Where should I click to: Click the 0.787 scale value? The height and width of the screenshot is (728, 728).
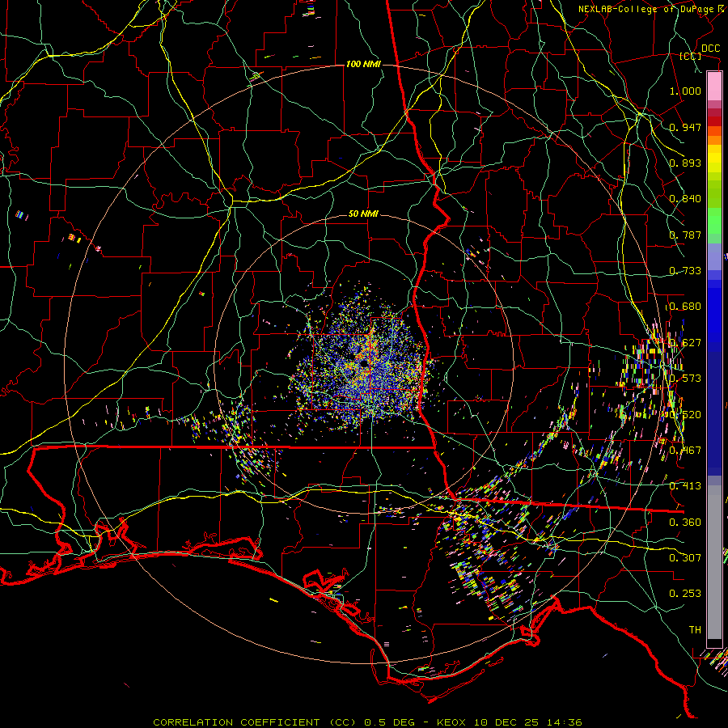[x=685, y=235]
